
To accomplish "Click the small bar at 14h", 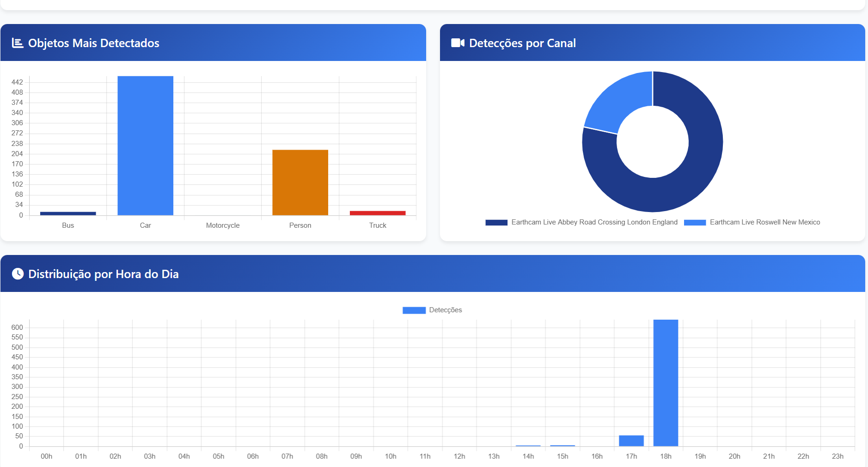I will [x=528, y=446].
